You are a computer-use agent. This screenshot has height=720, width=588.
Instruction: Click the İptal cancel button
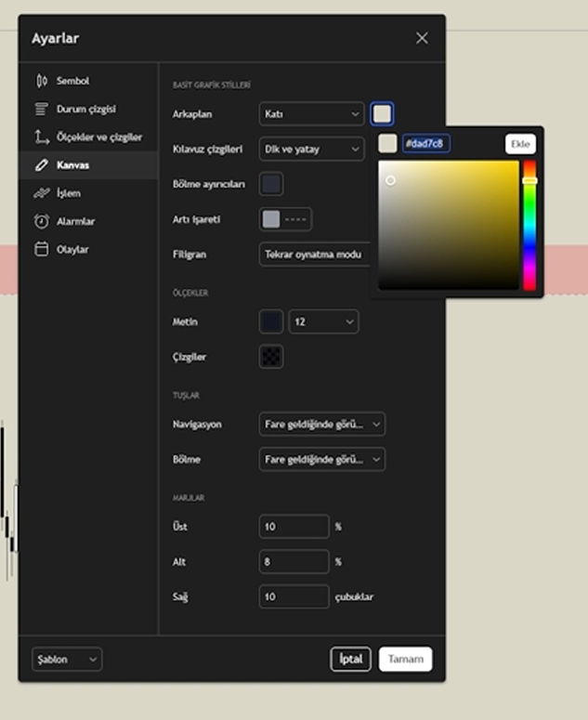351,660
